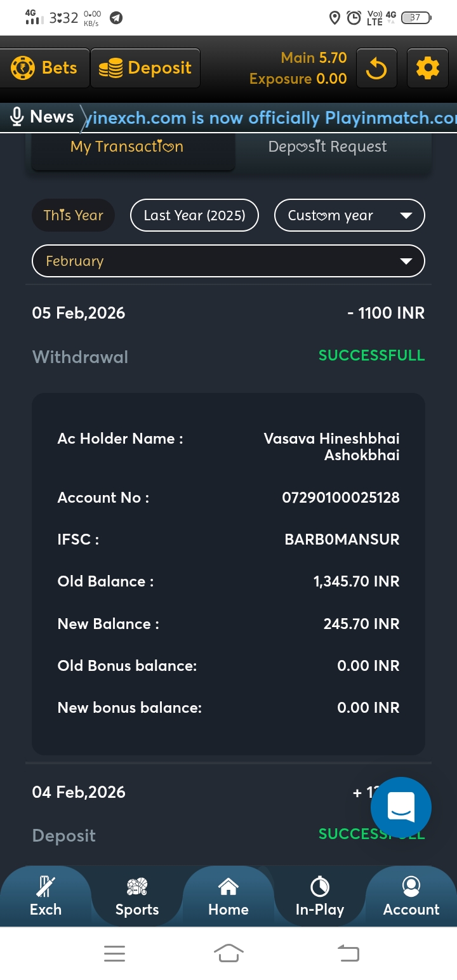457x980 pixels.
Task: Open the February month dropdown
Action: (228, 261)
